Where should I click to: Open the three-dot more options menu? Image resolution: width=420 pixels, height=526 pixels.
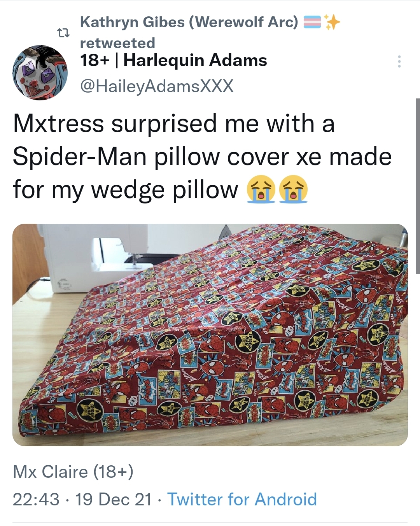point(399,61)
